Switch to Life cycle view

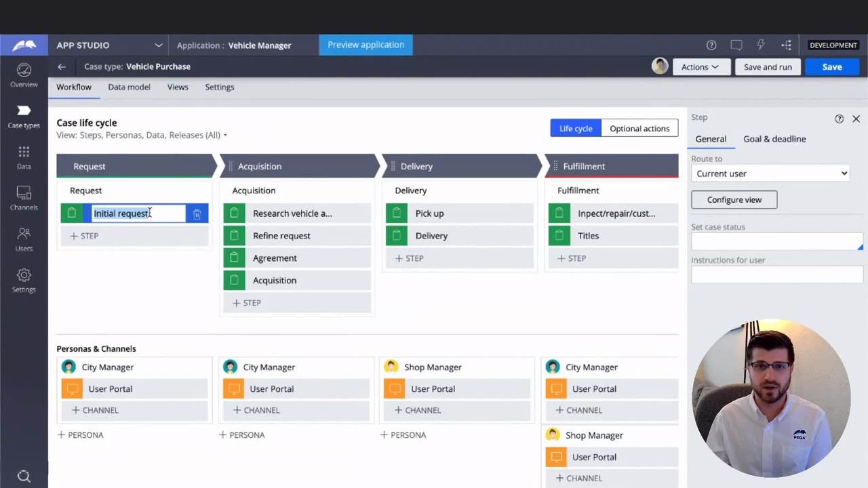[x=575, y=129]
